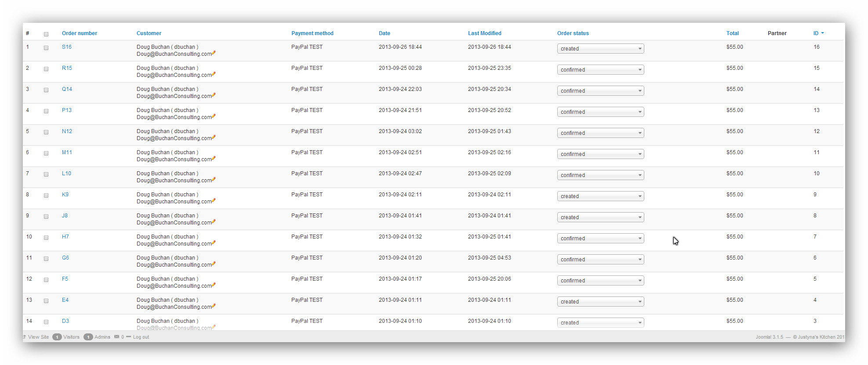Viewport: 868px width, 365px height.
Task: Click Log out in the status bar
Action: pos(141,337)
